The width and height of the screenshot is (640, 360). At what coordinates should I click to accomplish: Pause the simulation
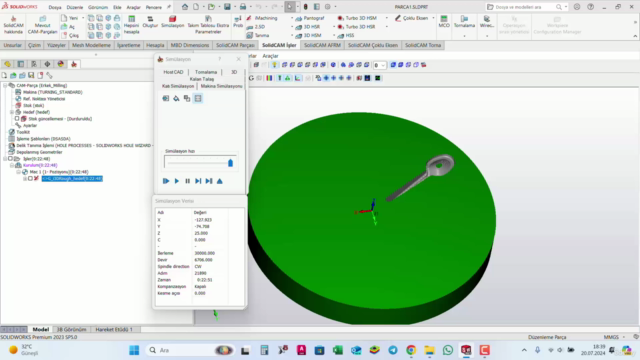[187, 181]
